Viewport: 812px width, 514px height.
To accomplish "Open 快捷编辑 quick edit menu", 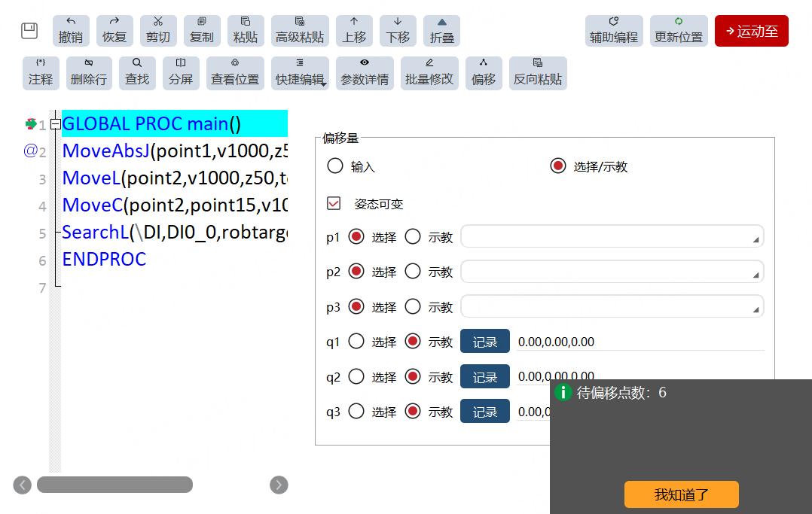I will tap(300, 73).
